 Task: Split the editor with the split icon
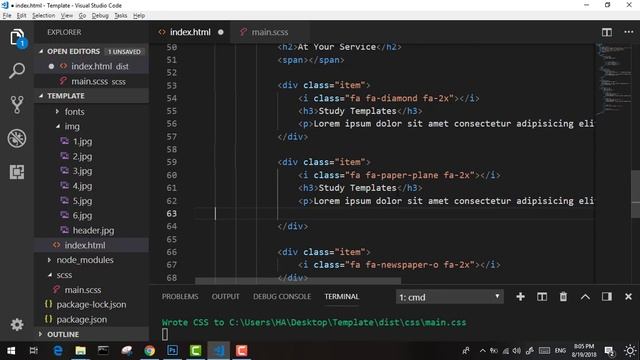[x=607, y=32]
